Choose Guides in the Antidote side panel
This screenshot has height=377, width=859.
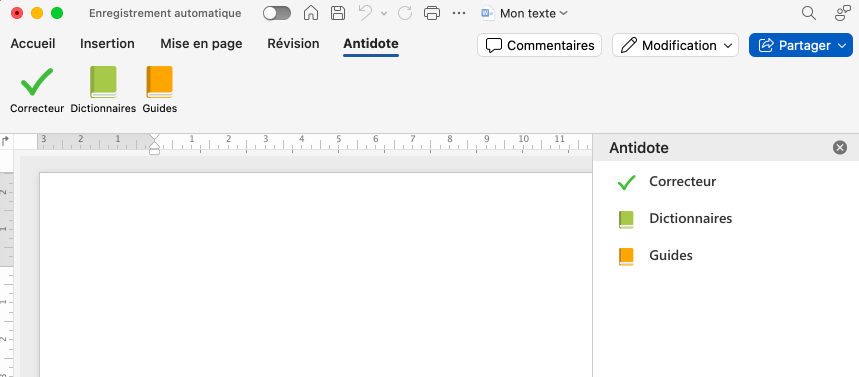coord(655,256)
